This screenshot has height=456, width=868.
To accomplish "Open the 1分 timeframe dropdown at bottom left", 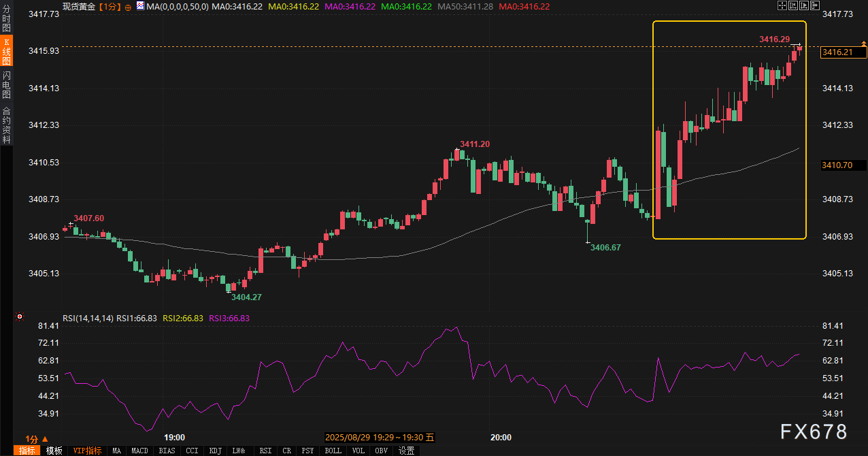I will click(36, 439).
